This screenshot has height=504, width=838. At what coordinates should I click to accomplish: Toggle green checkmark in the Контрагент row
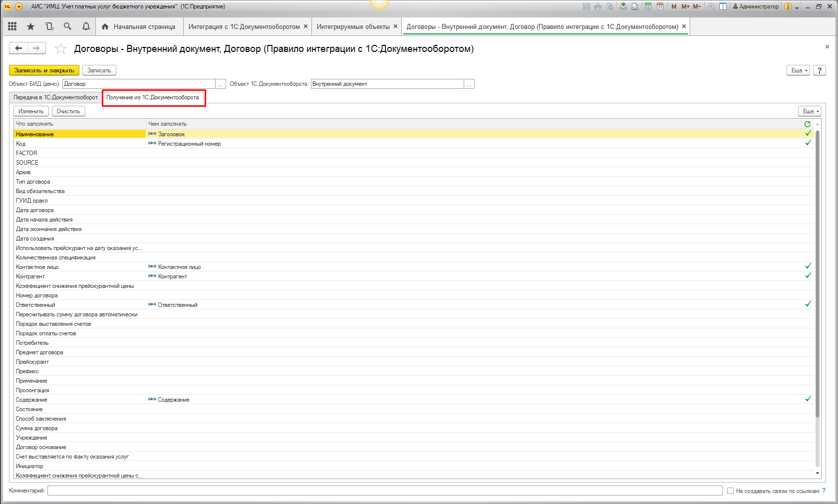(x=808, y=275)
